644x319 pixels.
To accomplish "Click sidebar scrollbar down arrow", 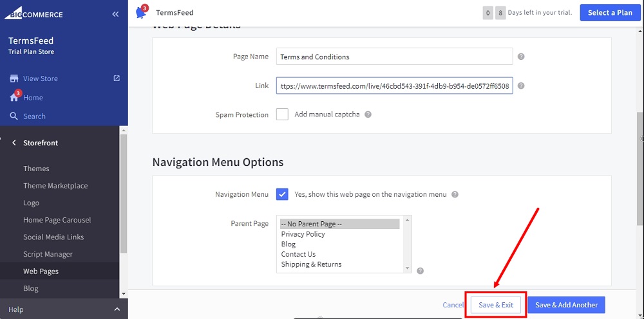I will tap(124, 293).
